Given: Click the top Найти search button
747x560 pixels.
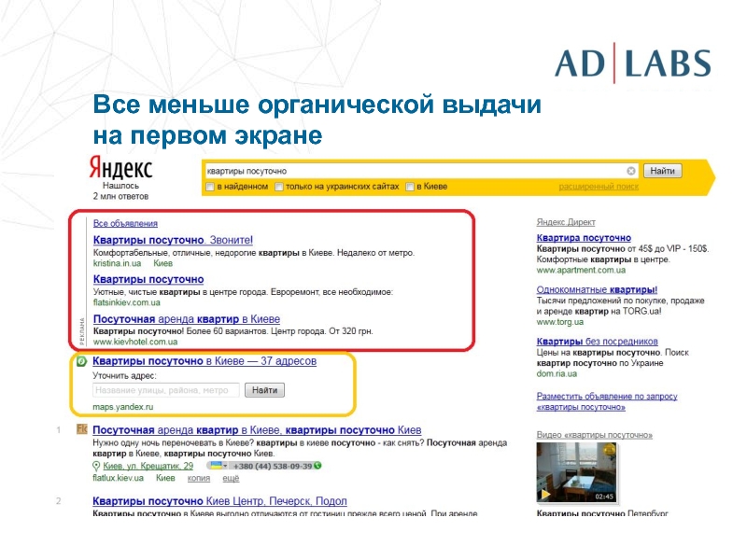Looking at the screenshot, I should pyautogui.click(x=663, y=171).
